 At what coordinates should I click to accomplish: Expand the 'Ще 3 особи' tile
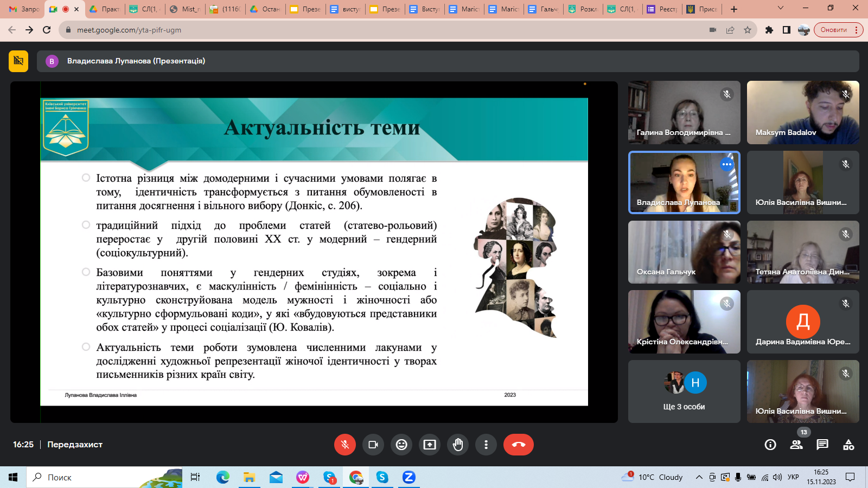click(684, 391)
